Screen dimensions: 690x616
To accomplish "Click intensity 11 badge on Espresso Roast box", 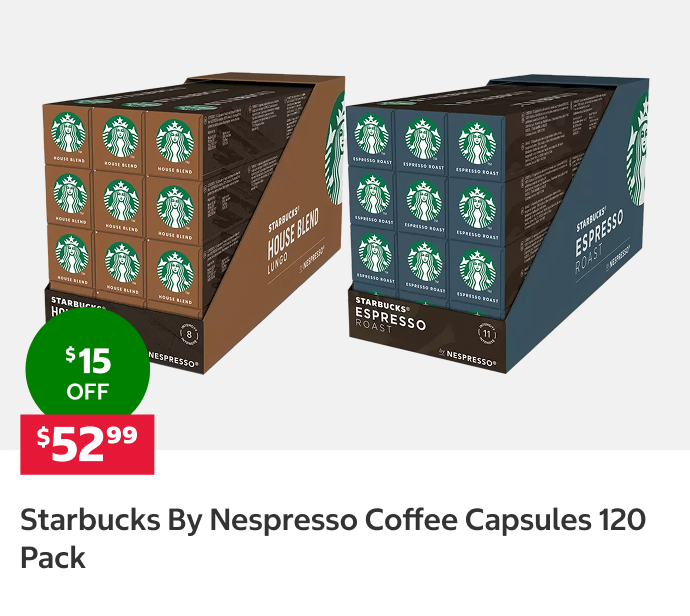I will (487, 334).
